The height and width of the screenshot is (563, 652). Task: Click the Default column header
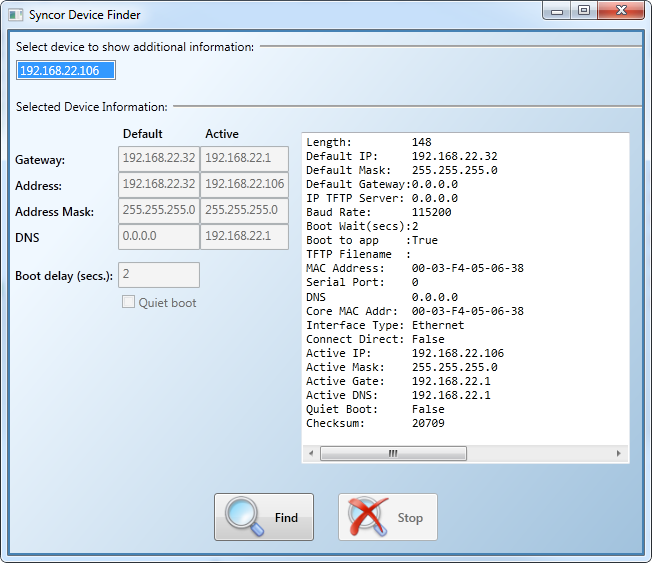(x=143, y=134)
